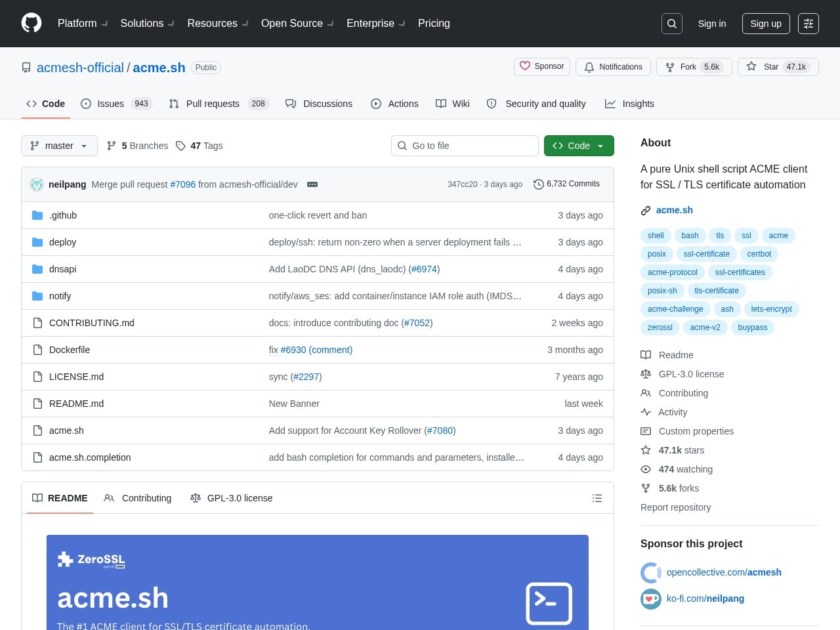Click the Go to file search field
This screenshot has width=840, height=630.
click(465, 146)
